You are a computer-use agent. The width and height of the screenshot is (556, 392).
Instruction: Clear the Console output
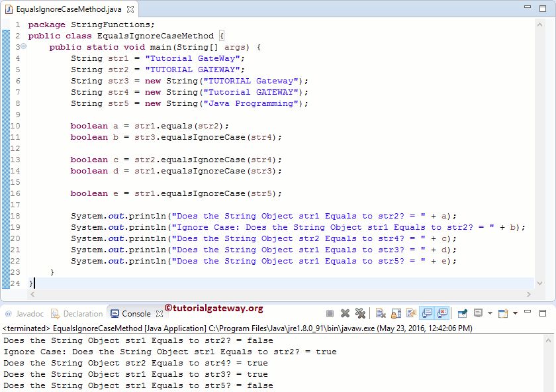coord(381,312)
